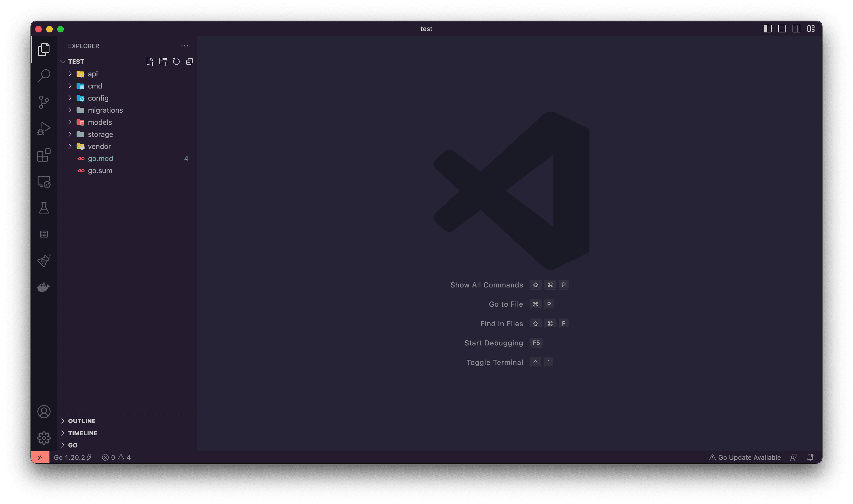This screenshot has height=504, width=853.
Task: Click the errors and warnings count
Action: pos(116,457)
